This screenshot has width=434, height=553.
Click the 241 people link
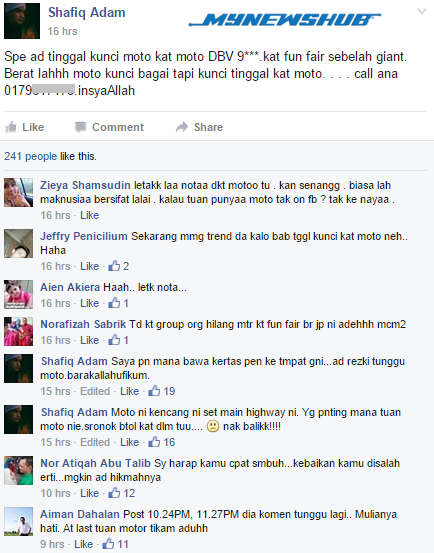[30, 156]
